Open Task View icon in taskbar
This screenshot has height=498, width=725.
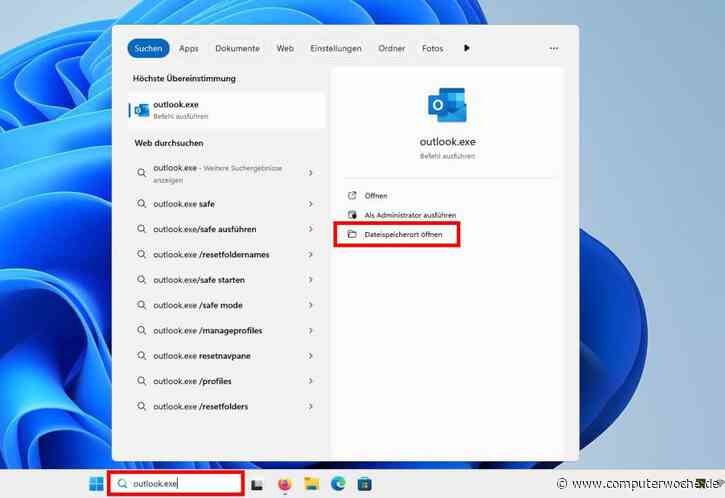[257, 485]
